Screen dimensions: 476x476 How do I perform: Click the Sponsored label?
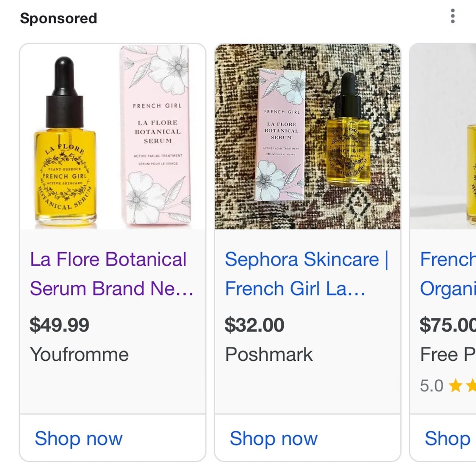coord(59,18)
